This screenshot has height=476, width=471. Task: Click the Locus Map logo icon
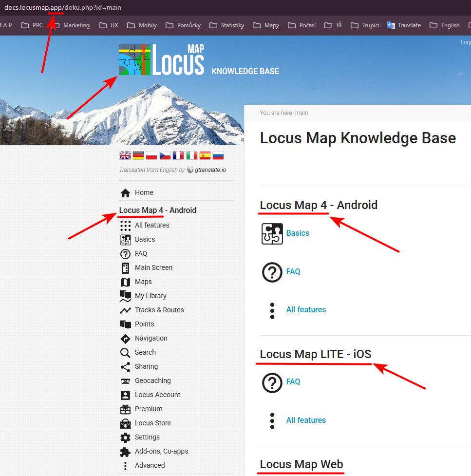click(x=134, y=60)
